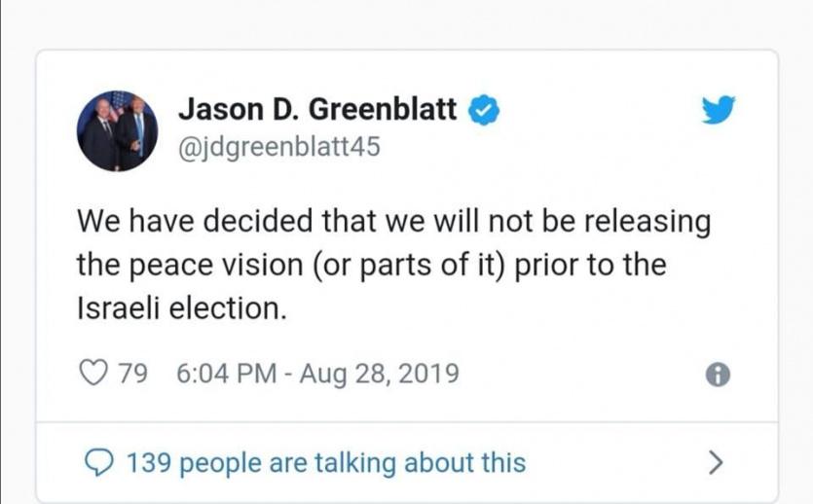Click the time "6:04 PM"
The image size is (813, 504).
(225, 374)
